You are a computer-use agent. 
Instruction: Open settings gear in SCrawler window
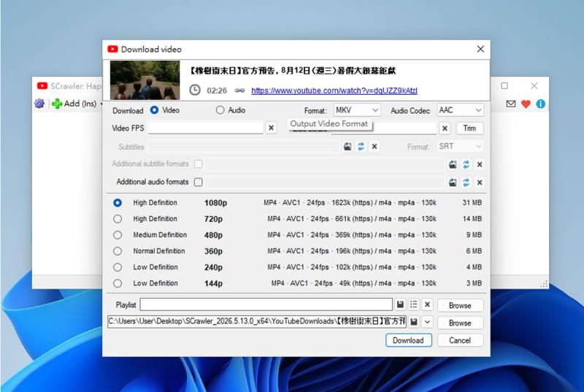(39, 104)
